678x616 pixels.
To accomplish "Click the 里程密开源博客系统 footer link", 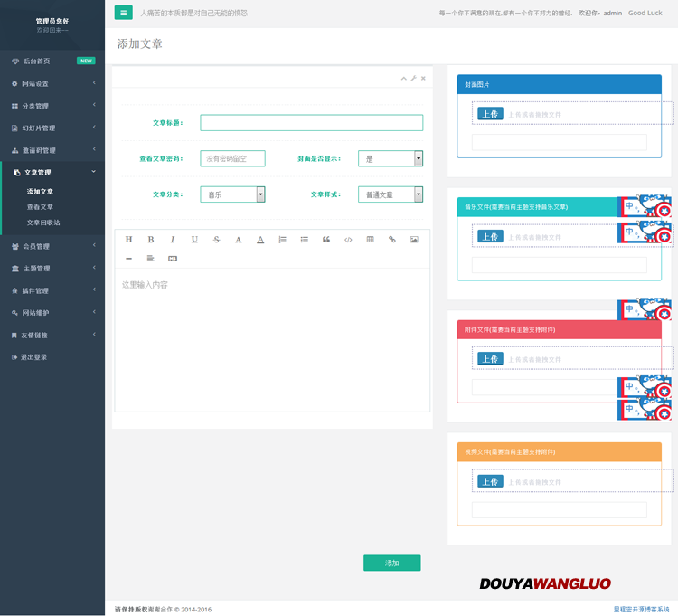I will coord(641,609).
